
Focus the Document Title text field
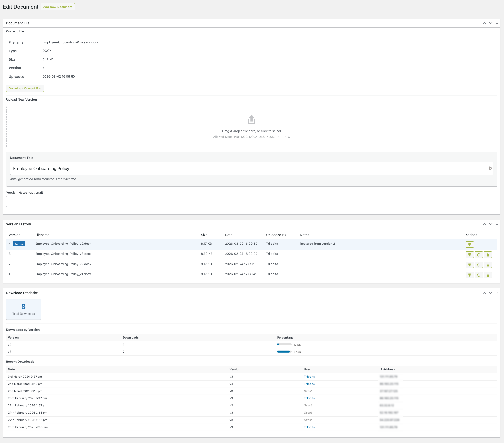pos(249,169)
